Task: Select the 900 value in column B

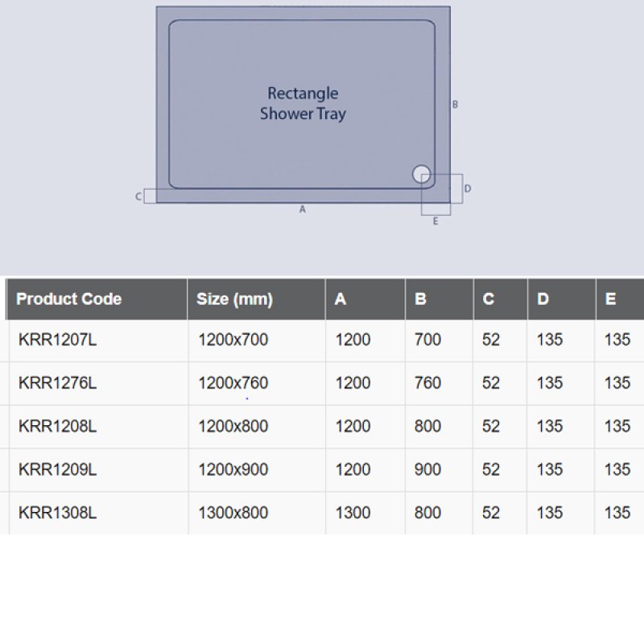Action: (427, 469)
